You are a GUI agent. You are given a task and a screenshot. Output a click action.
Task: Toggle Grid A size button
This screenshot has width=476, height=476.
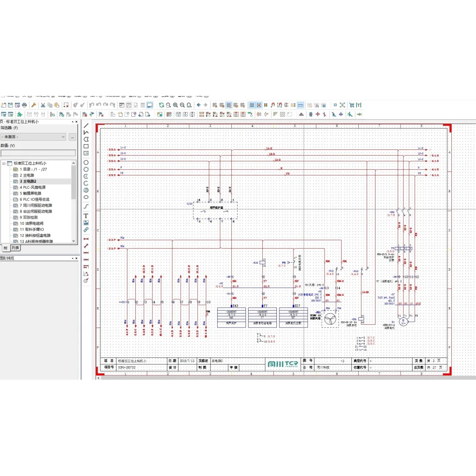pyautogui.click(x=215, y=105)
